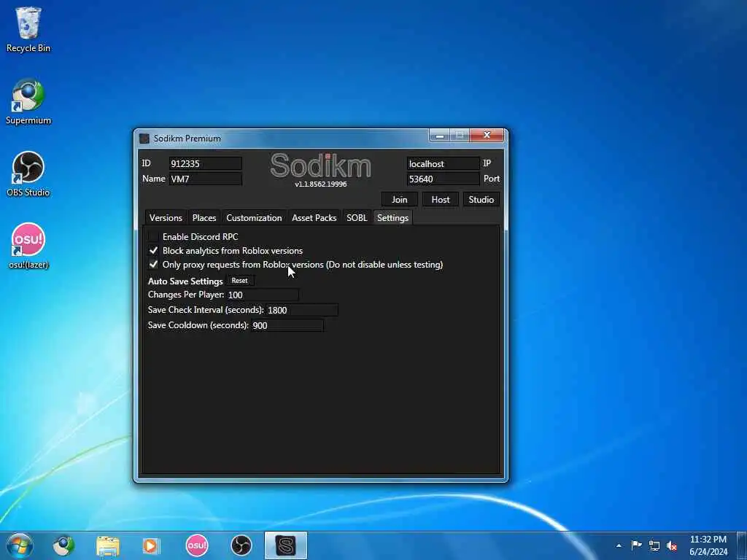The height and width of the screenshot is (560, 747).
Task: Select the Supermium desktop shortcut
Action: point(28,102)
